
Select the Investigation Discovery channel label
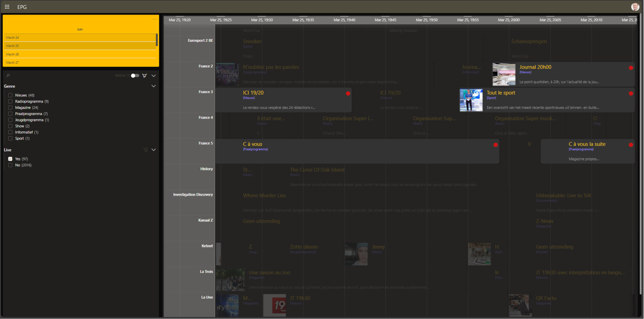tap(193, 195)
